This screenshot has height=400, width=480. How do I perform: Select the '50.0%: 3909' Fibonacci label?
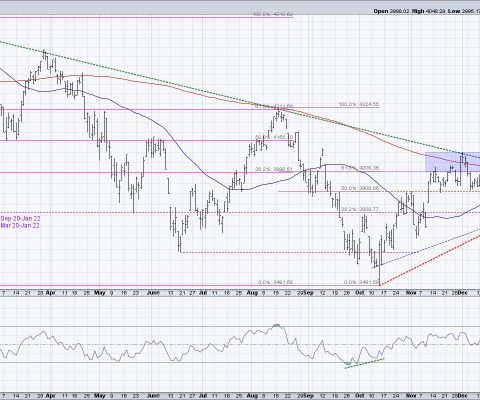click(x=359, y=188)
